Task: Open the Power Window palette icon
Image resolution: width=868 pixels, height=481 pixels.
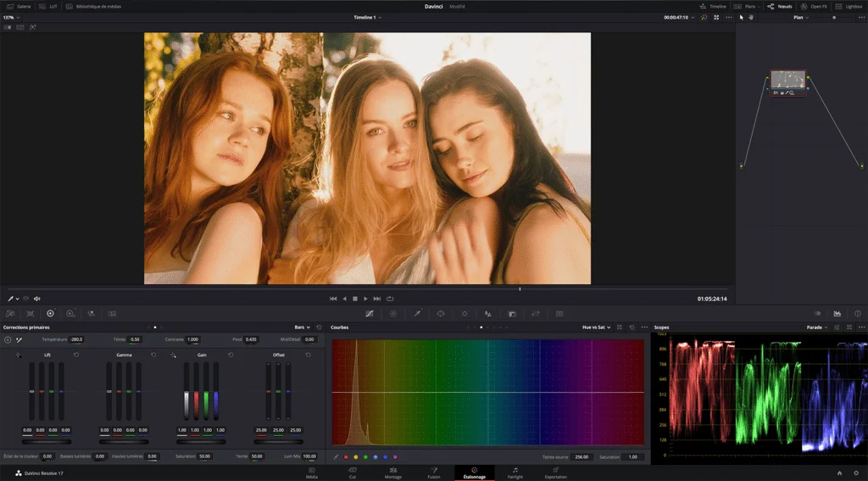Action: pos(441,314)
